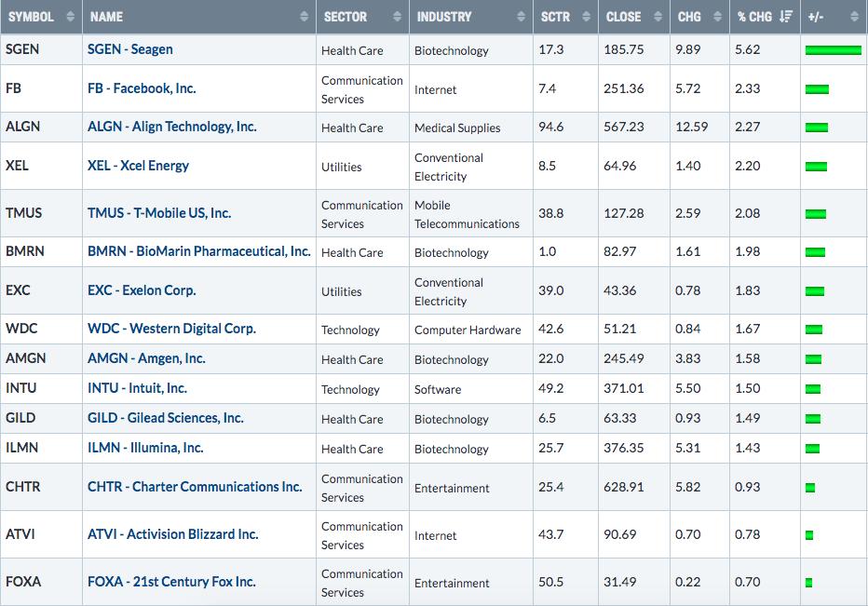Open the SGEN - Seagen link
Screen dimensions: 868x606
pyautogui.click(x=129, y=49)
